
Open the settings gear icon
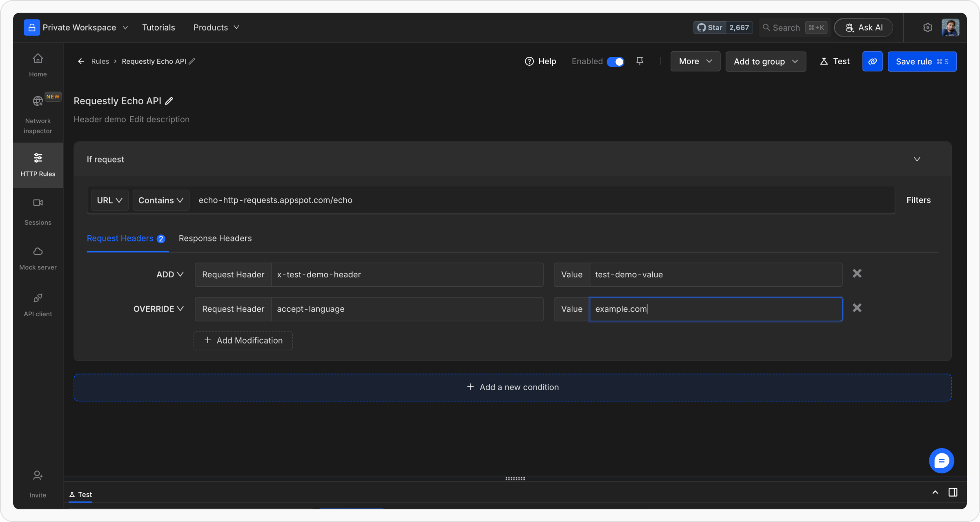tap(927, 27)
